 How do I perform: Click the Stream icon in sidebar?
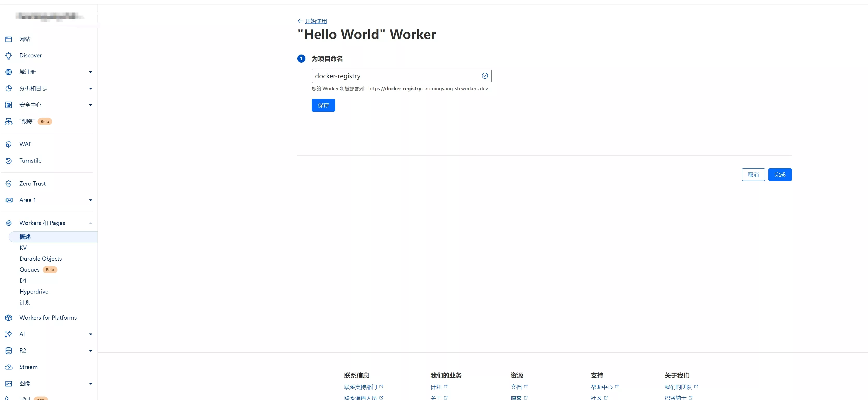coord(9,367)
